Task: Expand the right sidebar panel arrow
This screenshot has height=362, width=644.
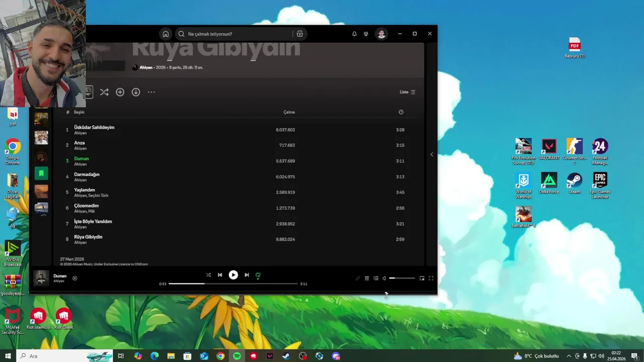Action: (x=432, y=154)
